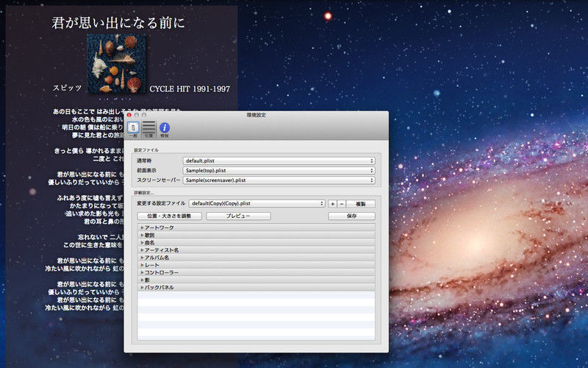The image size is (588, 368).
Task: Click the album artwork in the lyrics widget
Action: click(x=116, y=63)
